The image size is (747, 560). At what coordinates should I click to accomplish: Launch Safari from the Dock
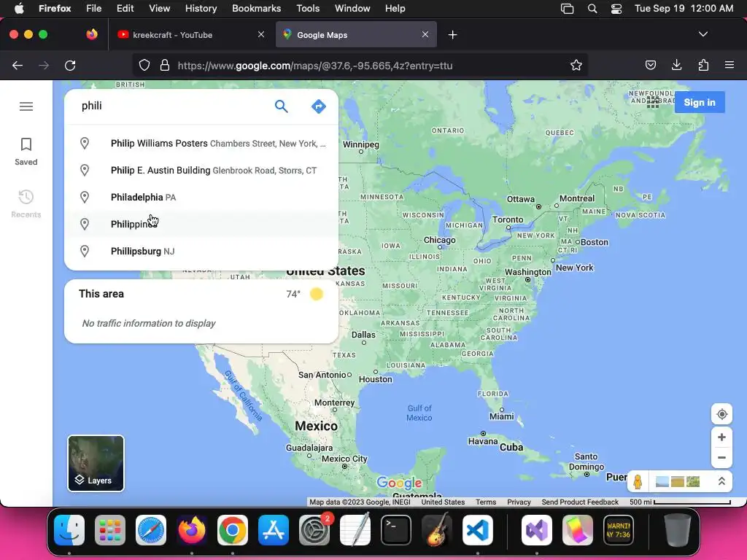click(x=151, y=530)
